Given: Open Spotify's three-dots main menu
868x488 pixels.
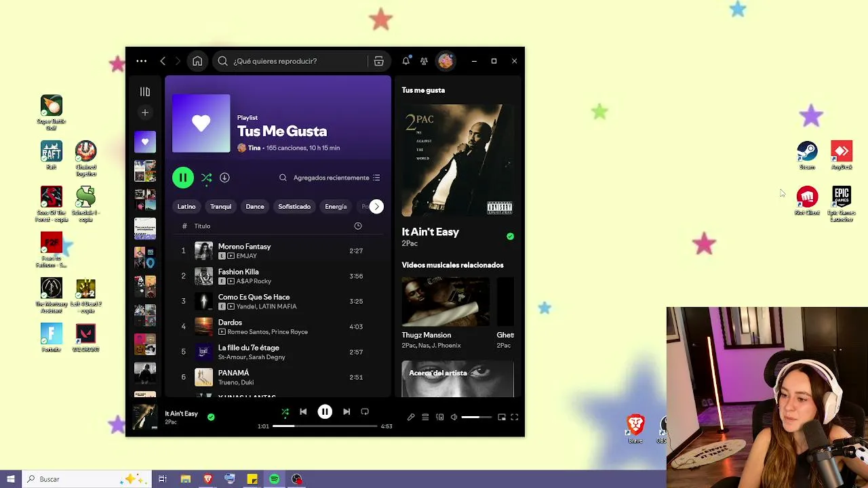Looking at the screenshot, I should point(141,61).
